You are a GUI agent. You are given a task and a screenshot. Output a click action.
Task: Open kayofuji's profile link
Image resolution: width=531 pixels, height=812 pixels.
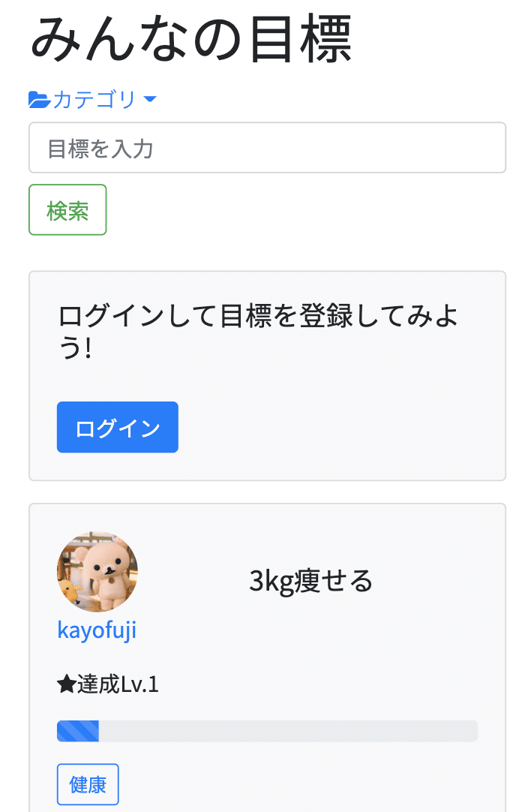(x=96, y=630)
